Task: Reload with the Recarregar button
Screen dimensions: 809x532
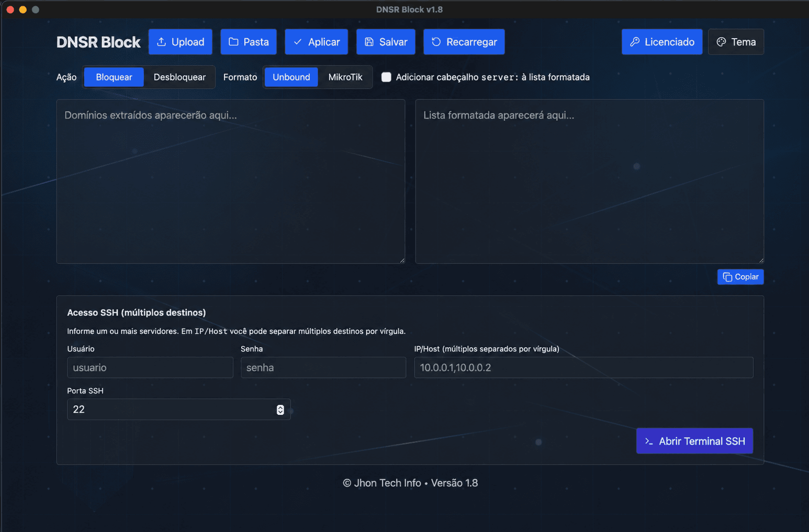Action: click(464, 42)
